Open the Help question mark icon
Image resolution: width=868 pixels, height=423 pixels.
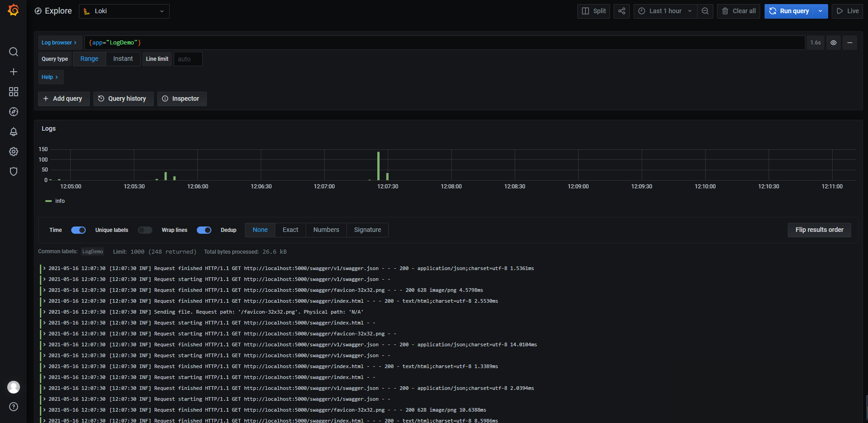pos(14,407)
